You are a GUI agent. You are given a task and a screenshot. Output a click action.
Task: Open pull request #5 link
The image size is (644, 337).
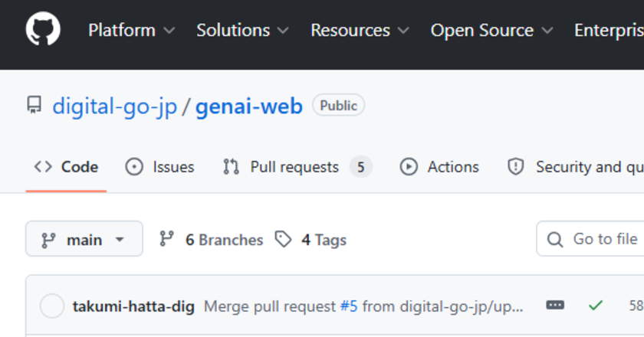click(x=349, y=306)
